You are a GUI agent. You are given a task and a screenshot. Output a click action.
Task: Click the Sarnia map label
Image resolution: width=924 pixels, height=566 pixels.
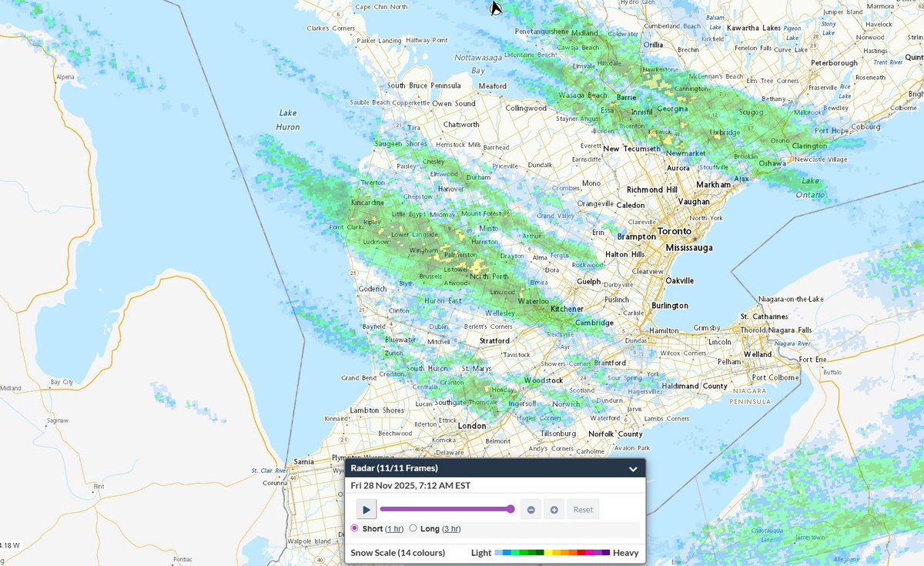pos(304,461)
